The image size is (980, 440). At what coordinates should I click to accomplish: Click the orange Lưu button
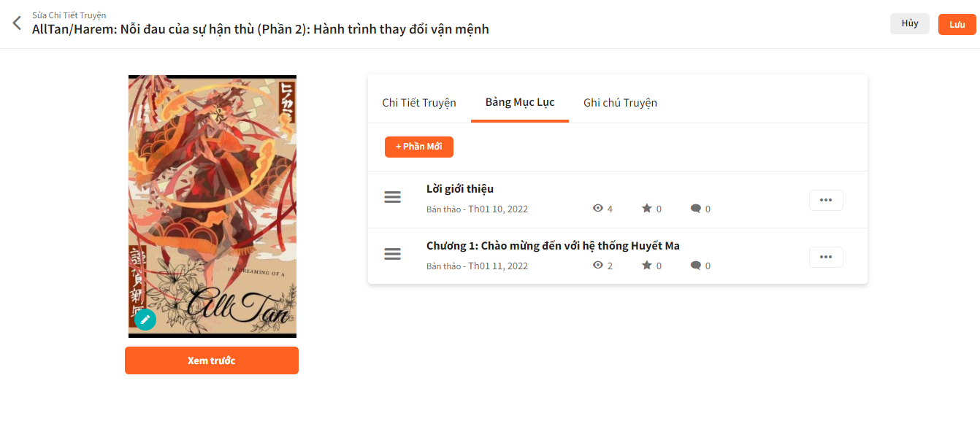point(957,24)
